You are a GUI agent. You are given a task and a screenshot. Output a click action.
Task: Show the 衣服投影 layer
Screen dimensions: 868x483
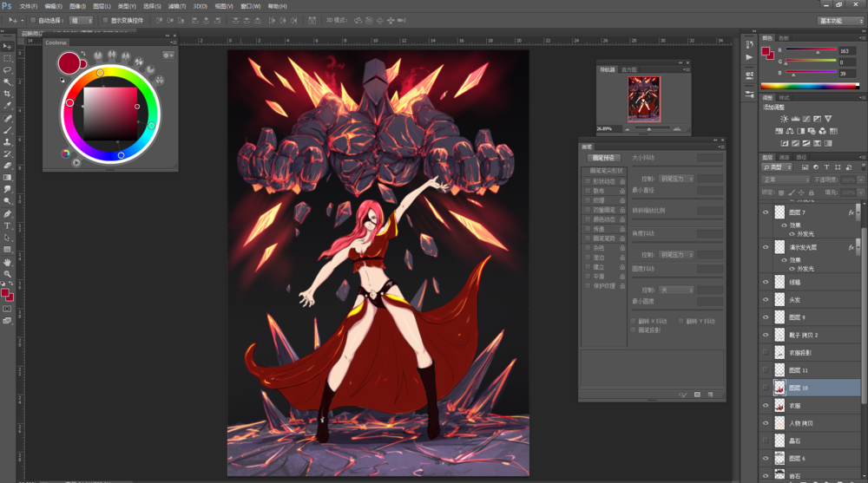766,353
